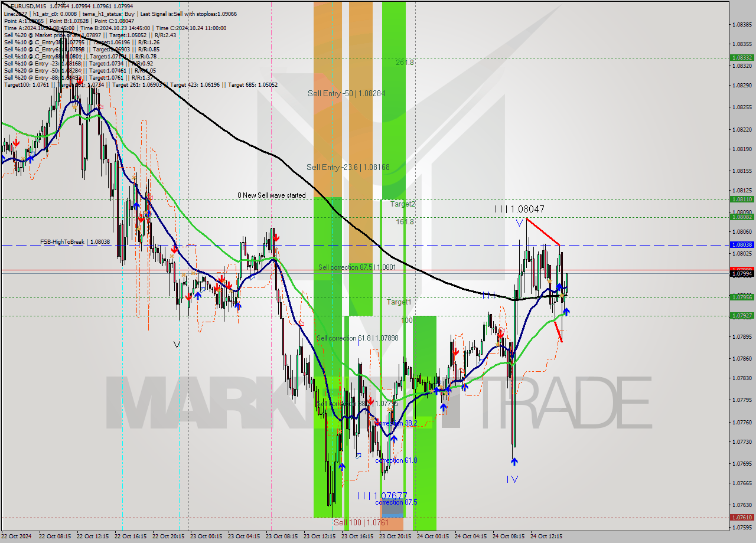Click the green 1.08110 price tag

[x=742, y=199]
